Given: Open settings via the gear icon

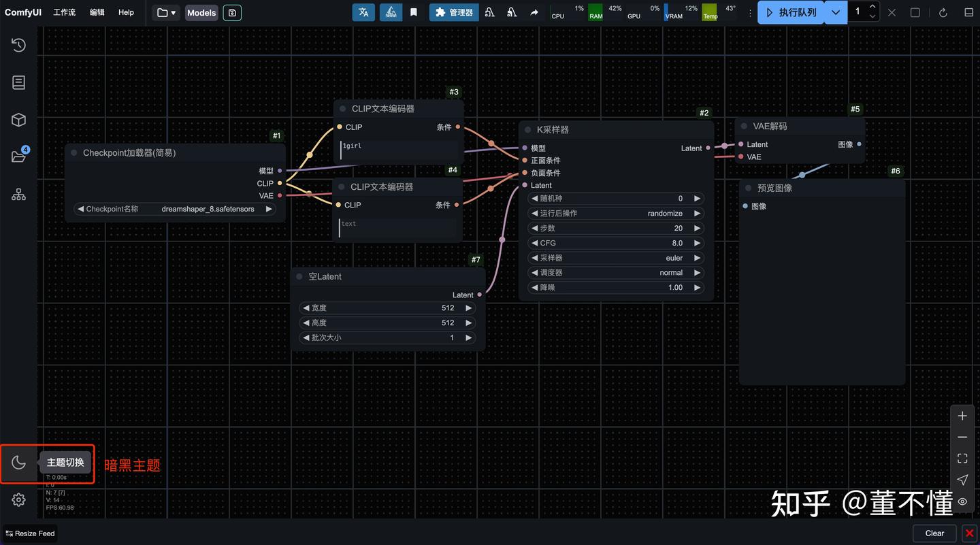Looking at the screenshot, I should (18, 500).
